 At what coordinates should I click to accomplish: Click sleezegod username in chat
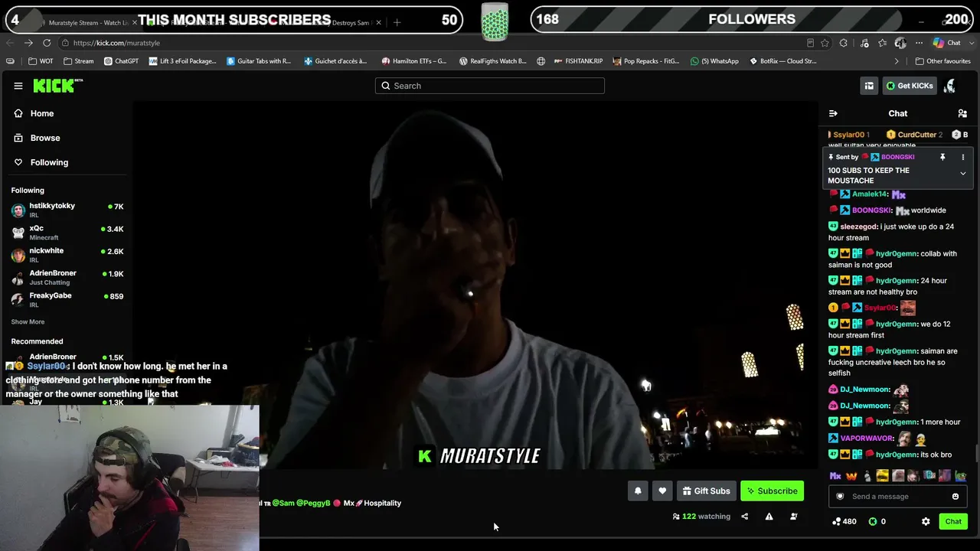coord(858,227)
